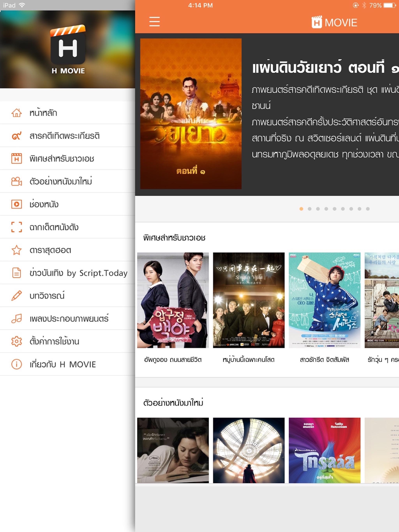
Task: Click the Thai nine royal documentary icon
Action: pyautogui.click(x=17, y=136)
